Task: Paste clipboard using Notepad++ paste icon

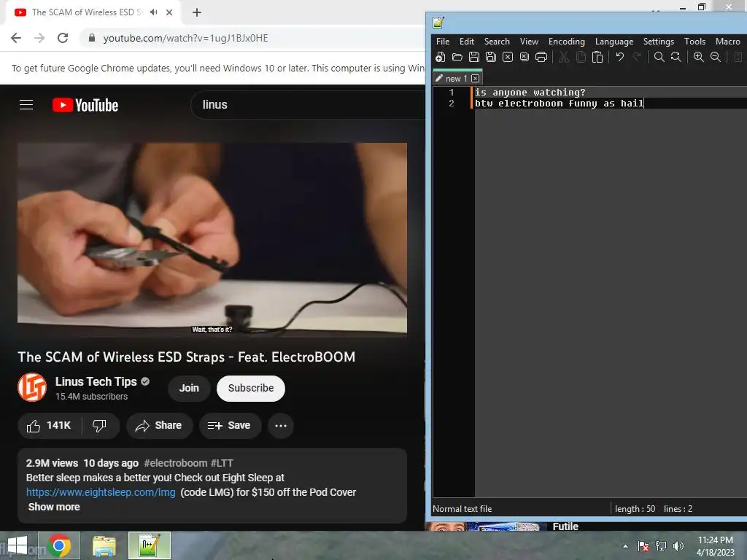Action: (x=597, y=57)
